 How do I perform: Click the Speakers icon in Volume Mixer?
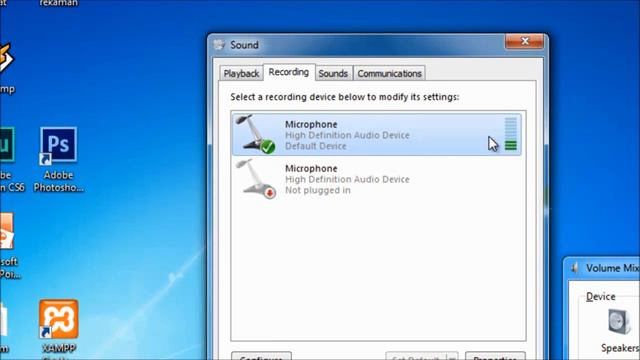pyautogui.click(x=619, y=322)
